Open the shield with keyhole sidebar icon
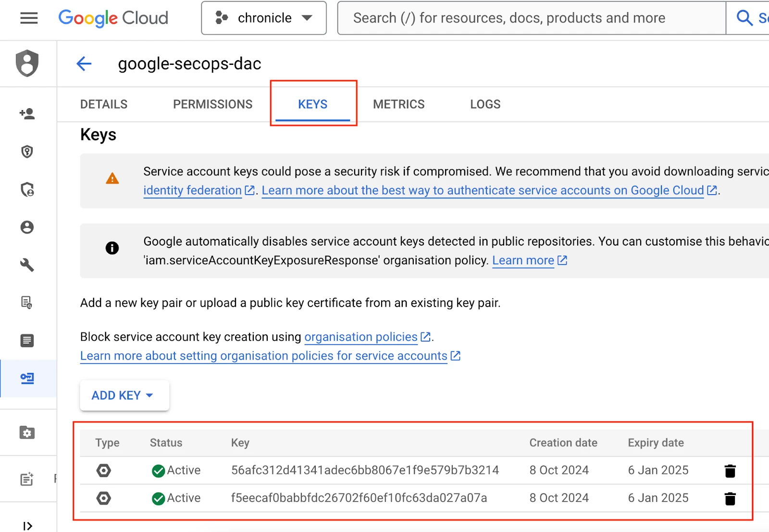 tap(27, 152)
